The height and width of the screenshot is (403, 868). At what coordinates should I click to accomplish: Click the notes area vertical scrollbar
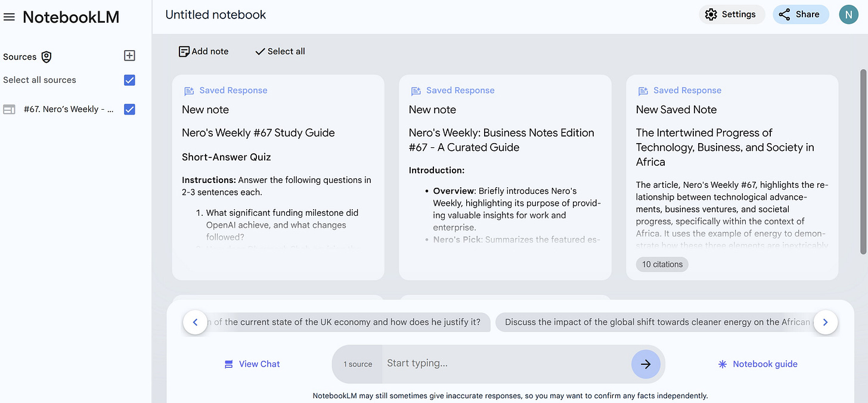click(x=863, y=161)
